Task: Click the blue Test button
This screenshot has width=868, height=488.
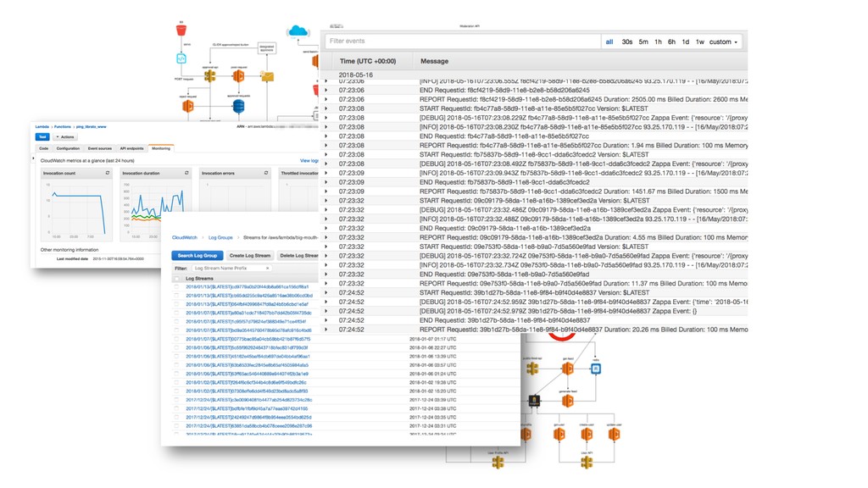Action: click(x=42, y=136)
